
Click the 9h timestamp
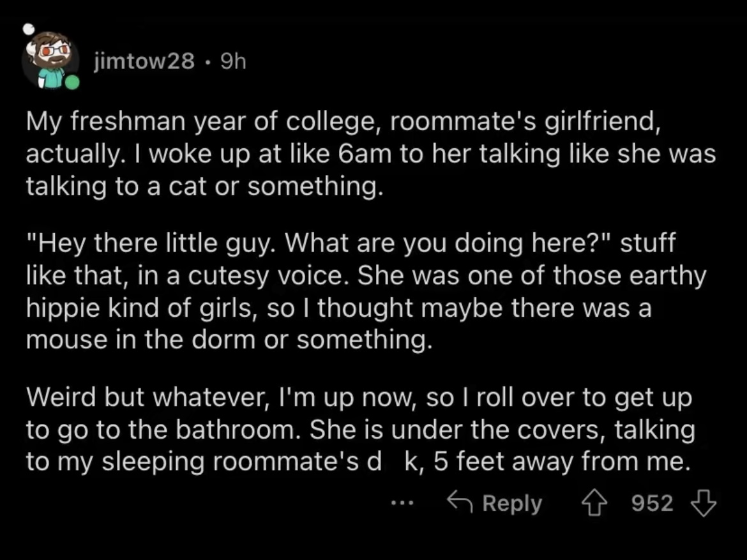coord(234,61)
